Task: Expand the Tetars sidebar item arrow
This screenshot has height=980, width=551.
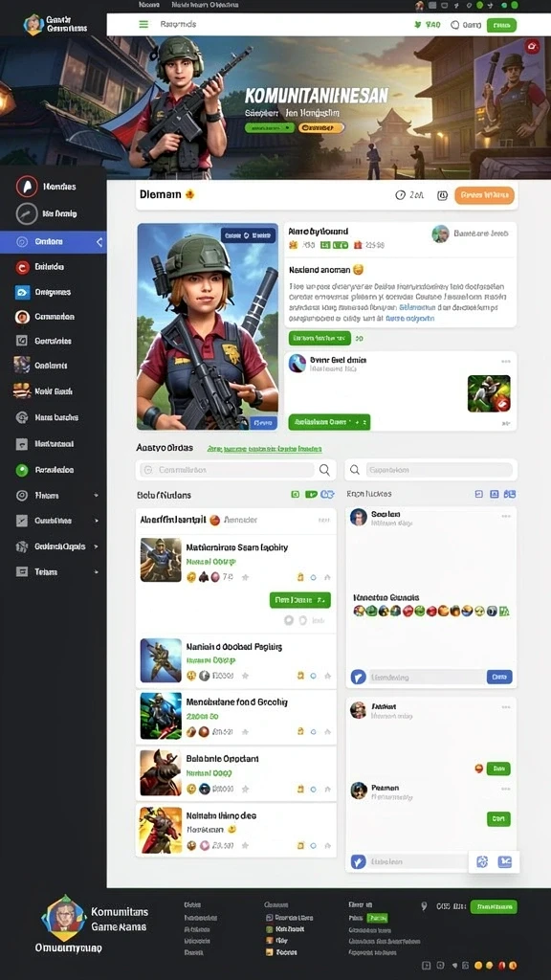Action: (96, 572)
